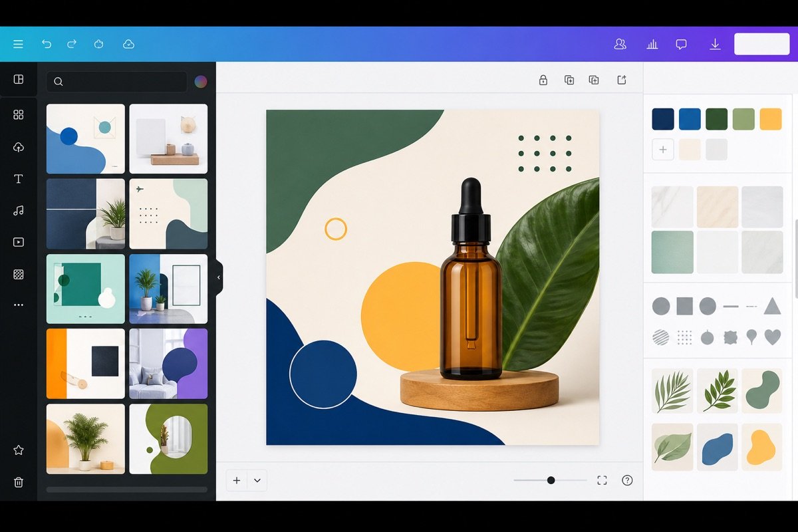Select the amber dropper bottle on canvas
Image resolution: width=798 pixels, height=532 pixels.
tap(471, 279)
